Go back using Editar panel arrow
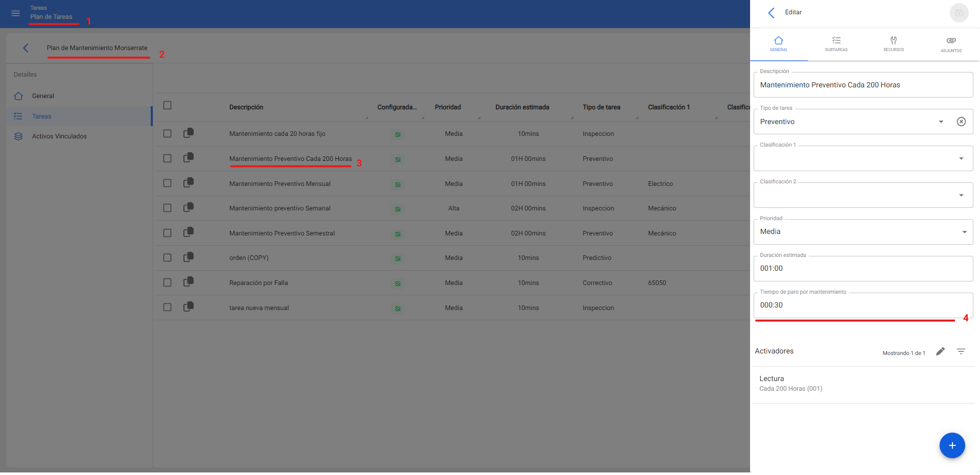Screen dimensions: 980x475 pos(771,13)
